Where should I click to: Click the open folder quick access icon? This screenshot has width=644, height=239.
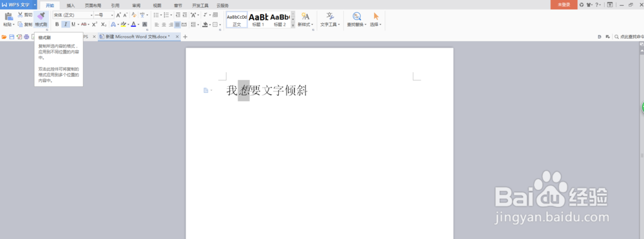point(4,37)
